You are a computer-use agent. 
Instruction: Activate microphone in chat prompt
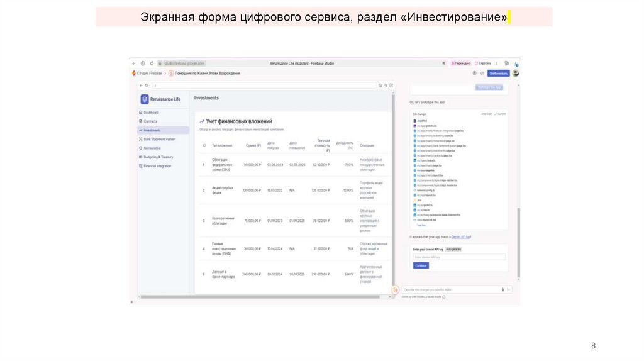[502, 290]
